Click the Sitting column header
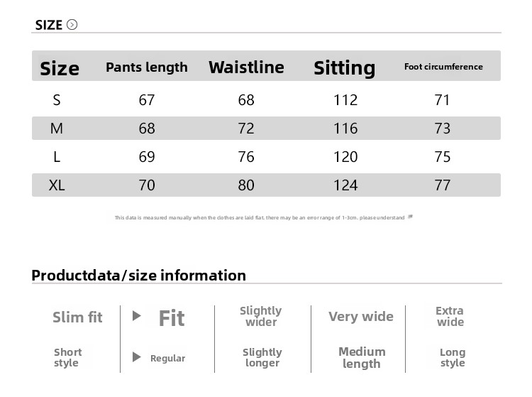The image size is (532, 397). pos(345,67)
